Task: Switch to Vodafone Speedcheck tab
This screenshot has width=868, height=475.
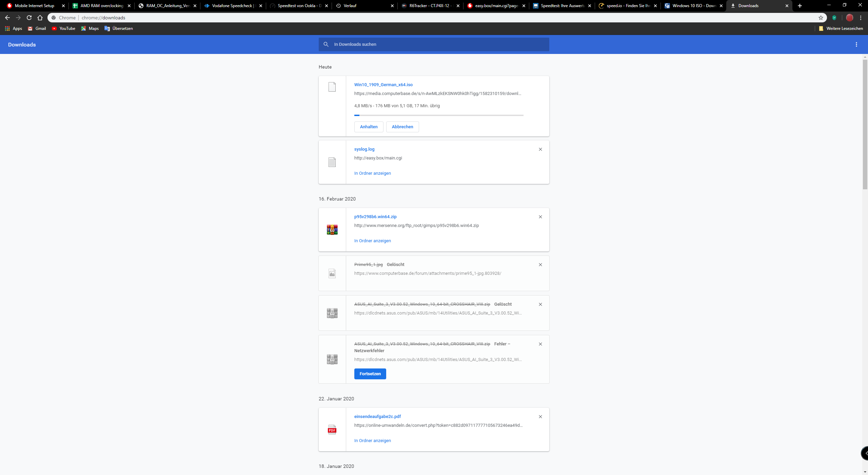Action: [x=232, y=6]
